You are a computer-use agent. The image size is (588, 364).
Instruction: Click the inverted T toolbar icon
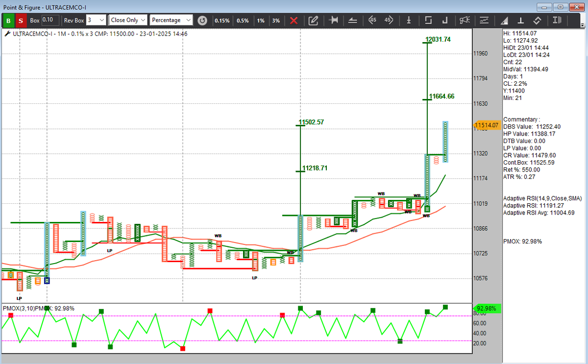coord(520,21)
